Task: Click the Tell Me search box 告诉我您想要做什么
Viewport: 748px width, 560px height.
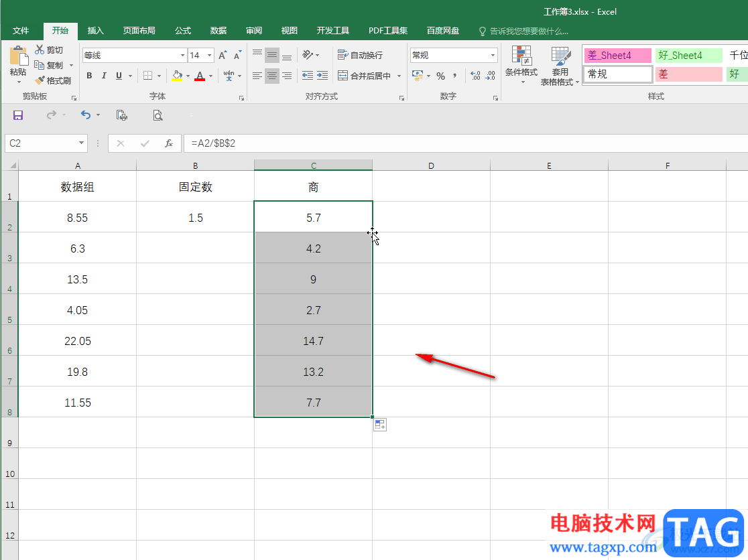Action: point(523,31)
